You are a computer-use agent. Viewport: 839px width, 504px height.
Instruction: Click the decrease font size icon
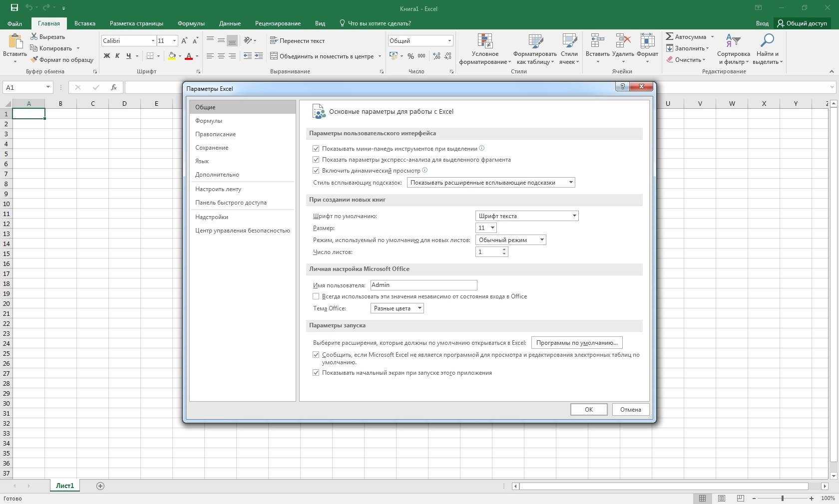point(195,40)
